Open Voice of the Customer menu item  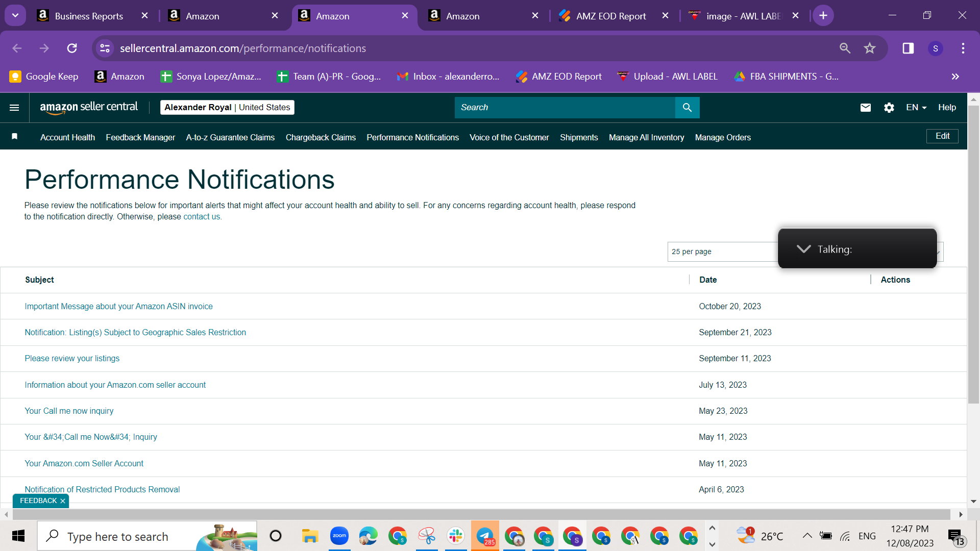pyautogui.click(x=509, y=137)
